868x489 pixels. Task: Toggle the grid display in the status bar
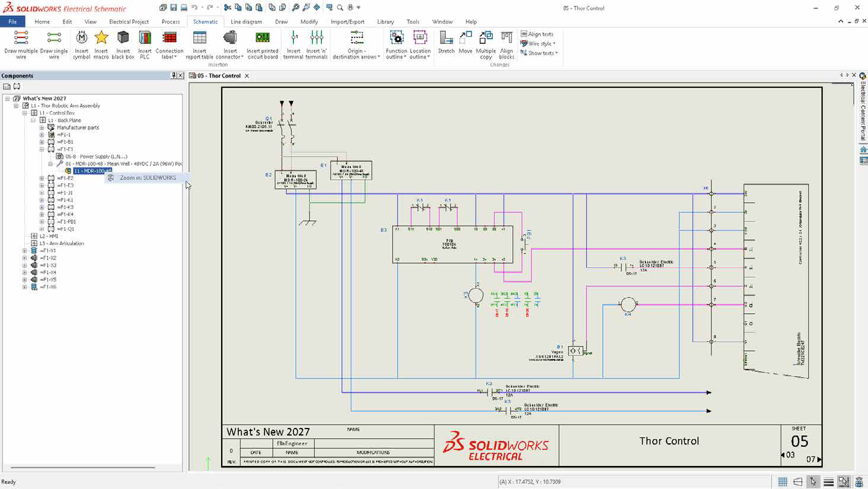783,482
